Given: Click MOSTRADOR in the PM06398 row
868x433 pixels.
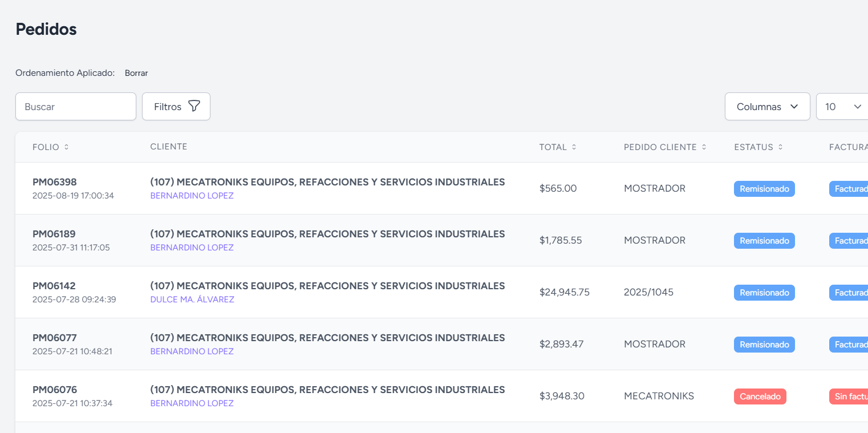Looking at the screenshot, I should click(x=655, y=188).
